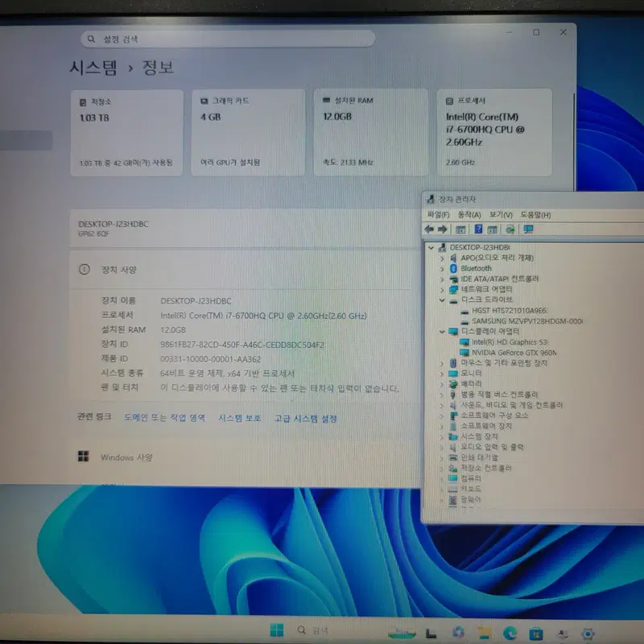Open the 동작(A) menu
This screenshot has width=644, height=644.
(469, 215)
